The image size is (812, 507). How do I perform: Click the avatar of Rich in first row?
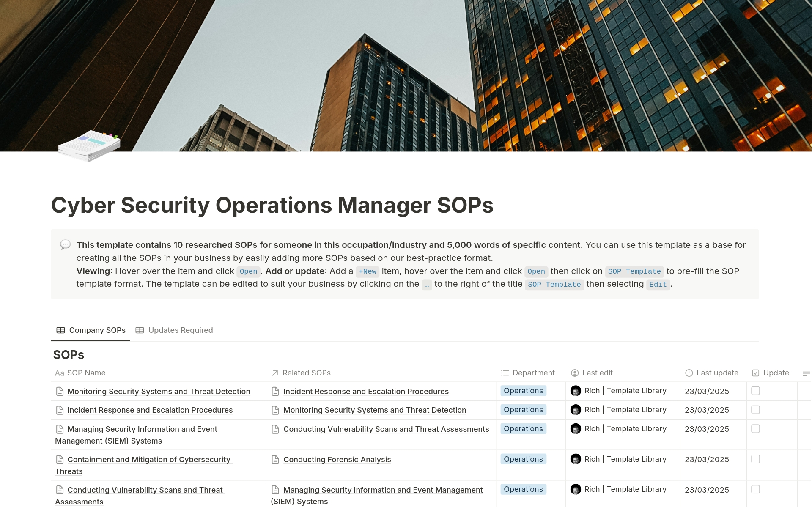click(x=576, y=391)
